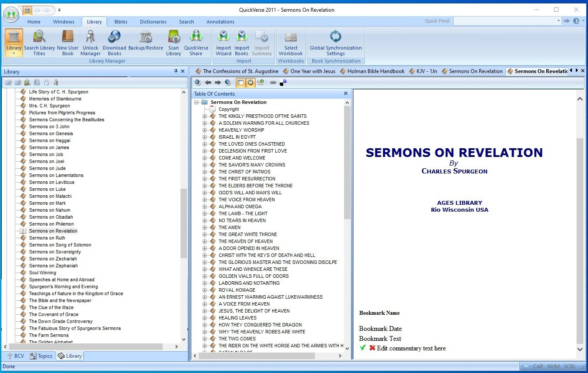Viewport: 588px width, 373px height.
Task: Close the Table Of Contents pane
Action: coord(346,93)
